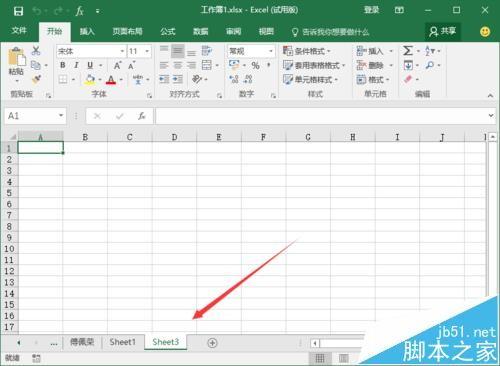Add a new sheet with plus button
This screenshot has height=366, width=500.
point(212,343)
